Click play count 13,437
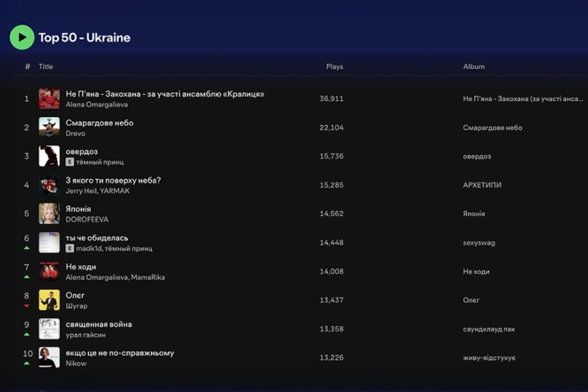This screenshot has width=588, height=392. click(x=332, y=300)
